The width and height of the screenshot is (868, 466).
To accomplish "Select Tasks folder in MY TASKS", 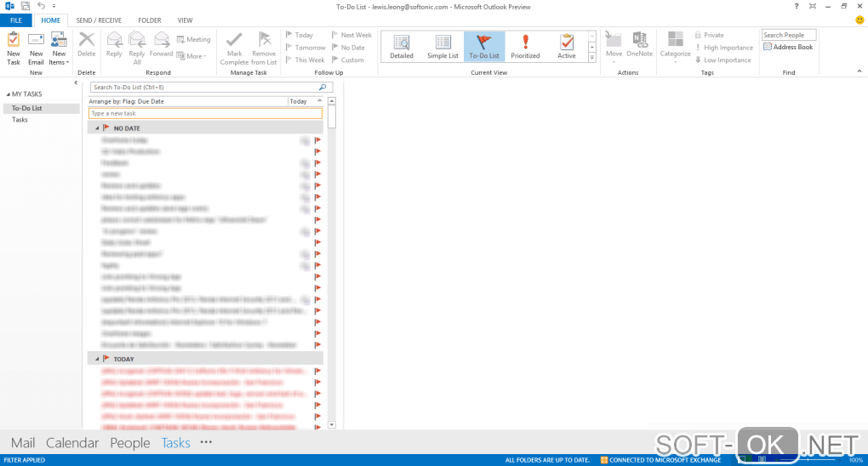I will pos(20,120).
